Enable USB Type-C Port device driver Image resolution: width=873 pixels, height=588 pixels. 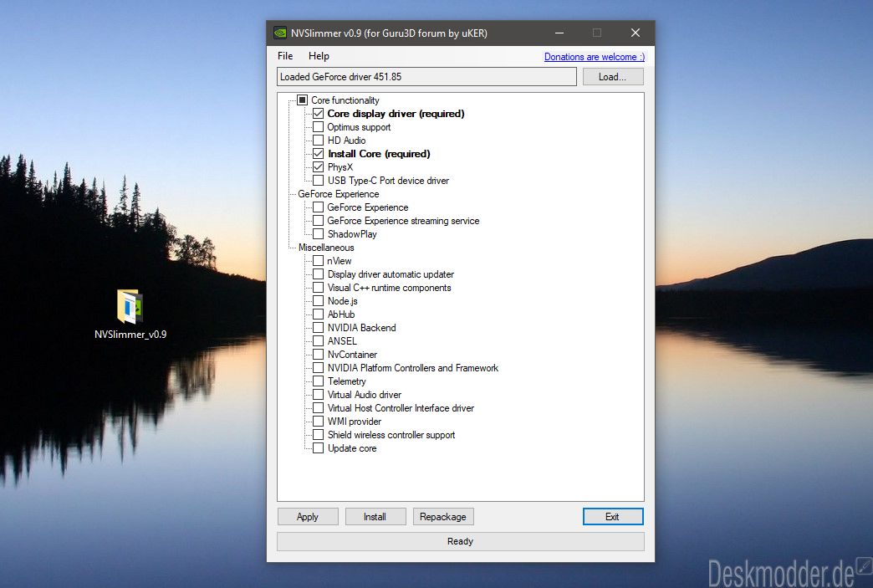click(318, 181)
